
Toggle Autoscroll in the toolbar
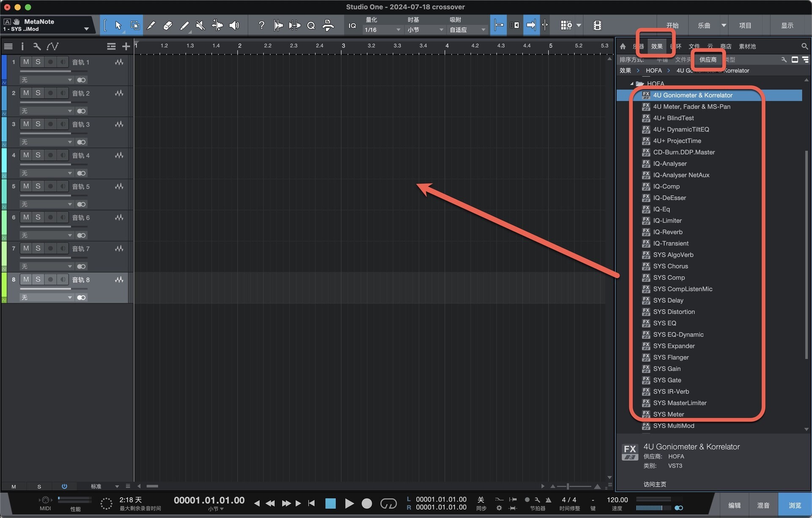pos(531,25)
